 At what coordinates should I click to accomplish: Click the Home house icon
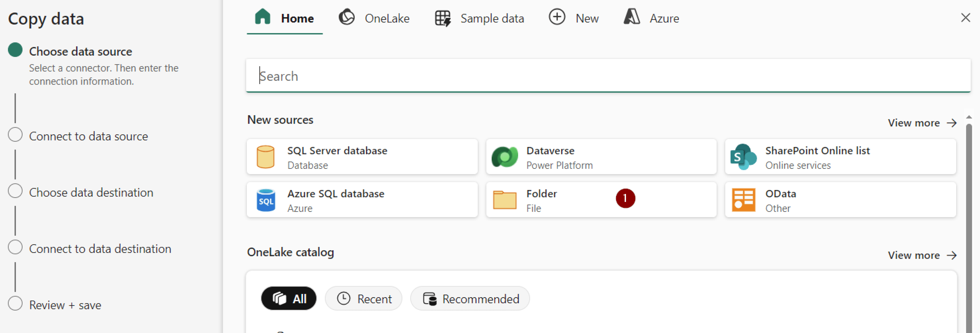[x=262, y=17]
